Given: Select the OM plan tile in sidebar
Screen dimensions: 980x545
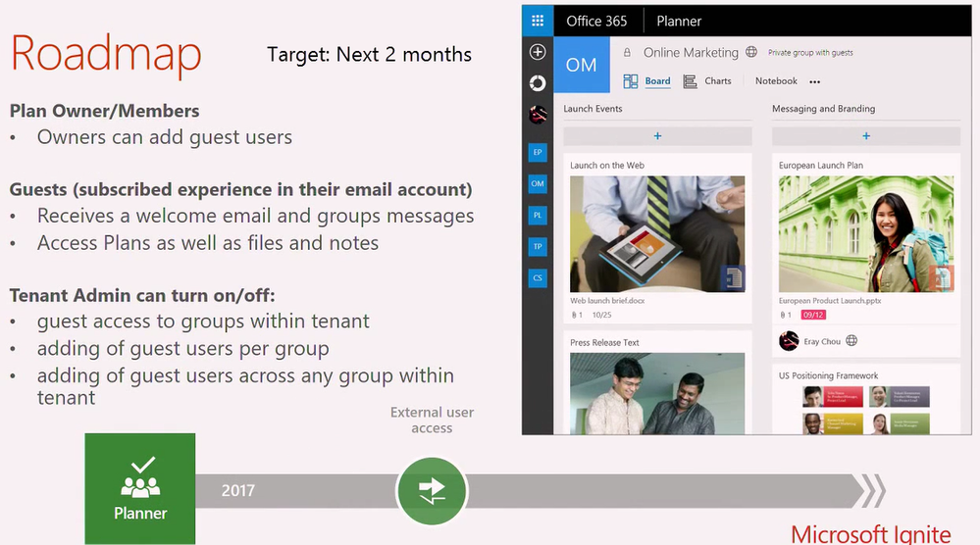Looking at the screenshot, I should click(x=538, y=183).
